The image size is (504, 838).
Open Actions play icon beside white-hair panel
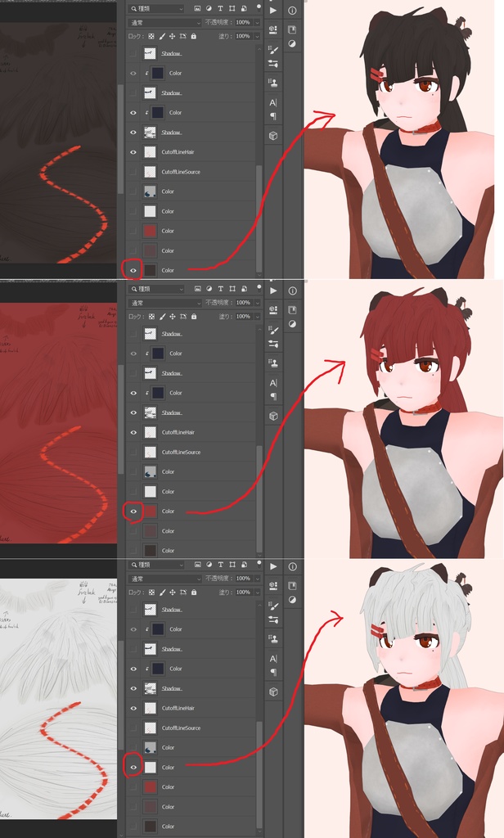click(273, 566)
